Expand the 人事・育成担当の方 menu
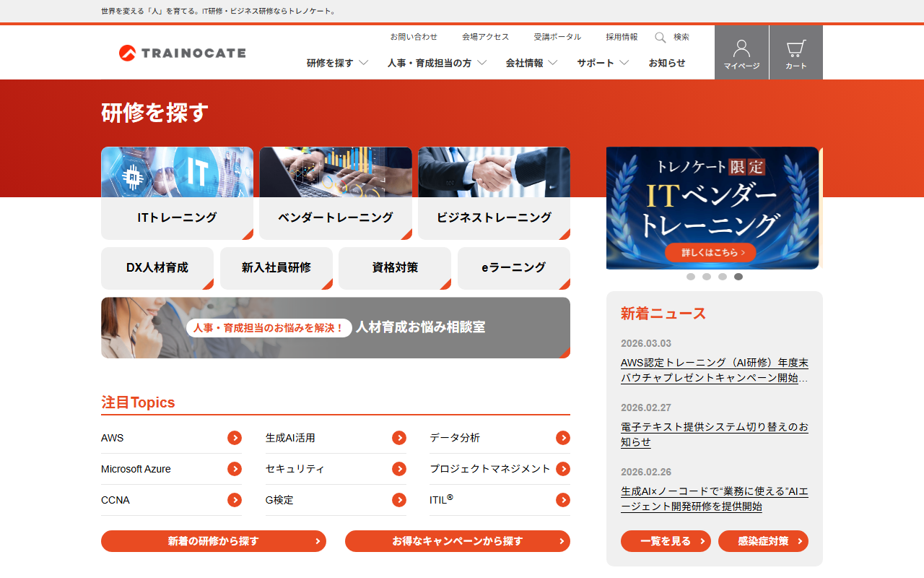 437,63
